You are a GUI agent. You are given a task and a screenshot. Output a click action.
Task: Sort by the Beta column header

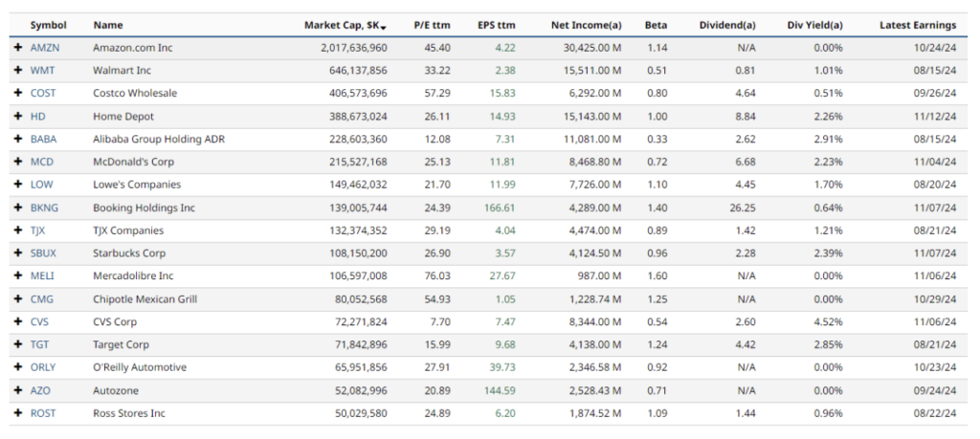(657, 26)
